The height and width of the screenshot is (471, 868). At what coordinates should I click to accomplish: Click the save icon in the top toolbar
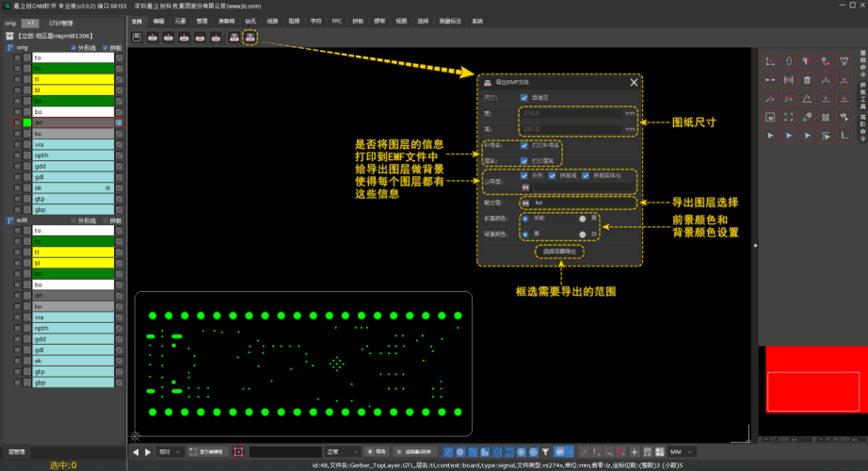[137, 37]
